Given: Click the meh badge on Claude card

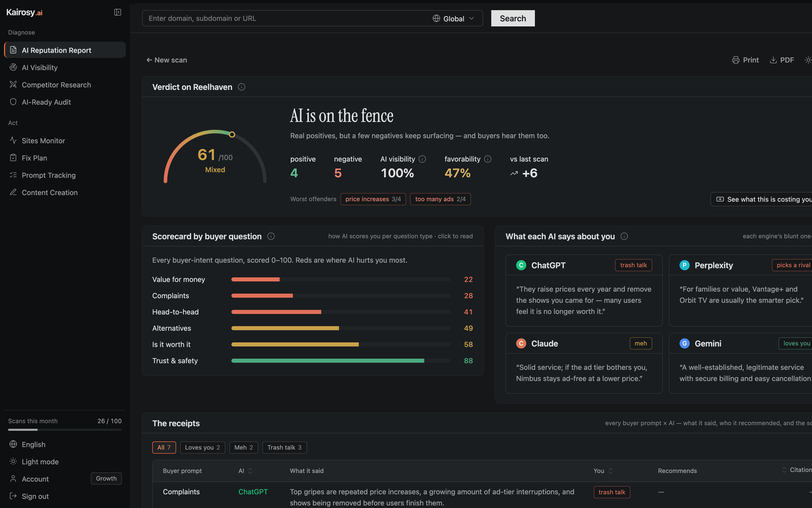Looking at the screenshot, I should pos(641,343).
